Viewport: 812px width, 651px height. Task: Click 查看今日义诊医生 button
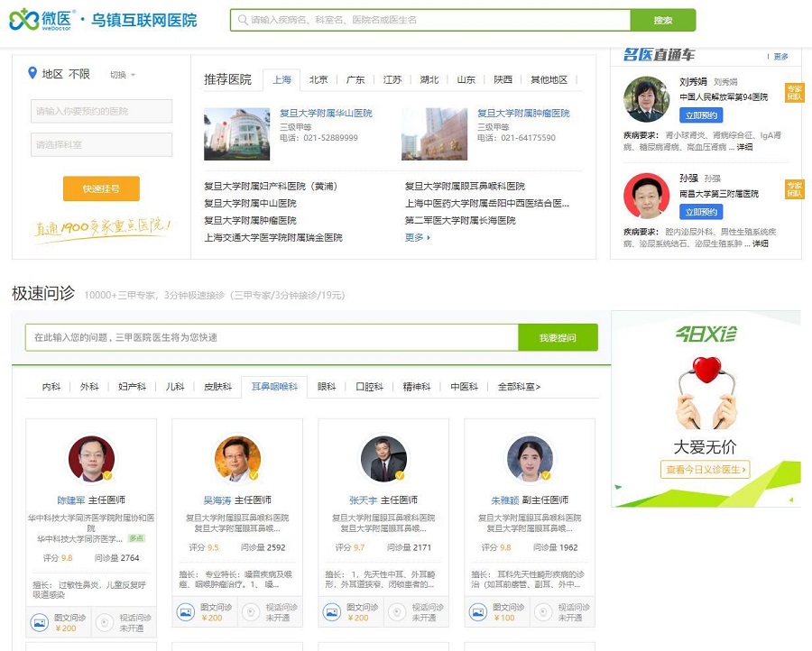pyautogui.click(x=706, y=470)
